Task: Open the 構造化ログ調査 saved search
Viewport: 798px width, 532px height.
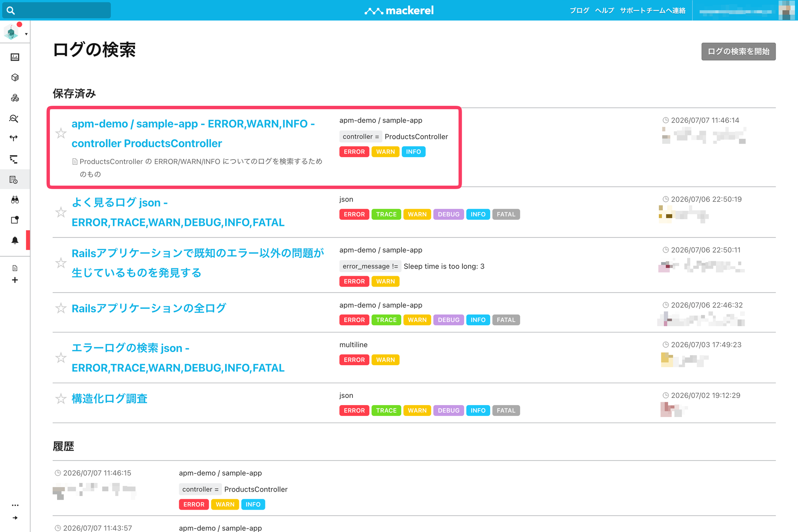Action: coord(110,399)
